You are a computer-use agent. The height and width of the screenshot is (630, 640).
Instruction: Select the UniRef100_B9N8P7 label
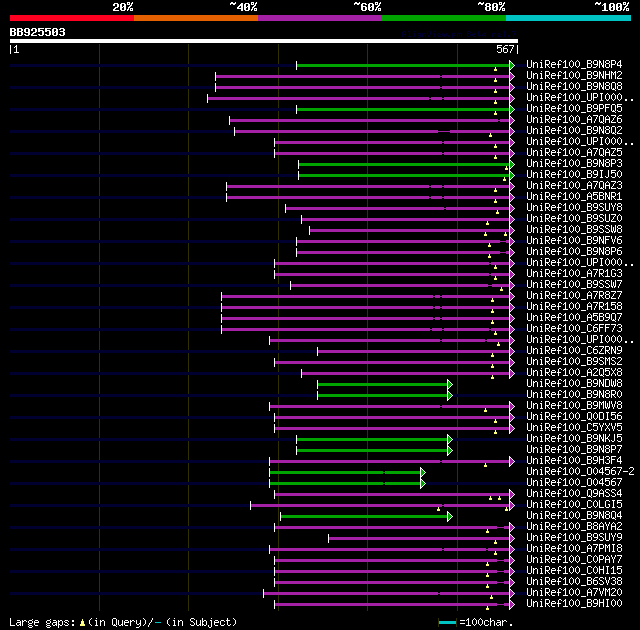(574, 450)
